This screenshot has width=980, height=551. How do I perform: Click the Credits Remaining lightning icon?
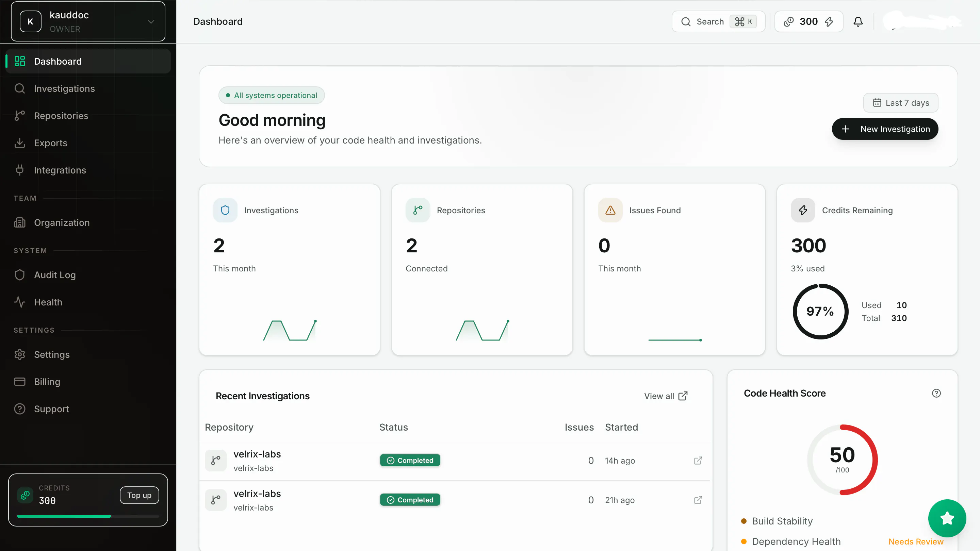(x=803, y=210)
